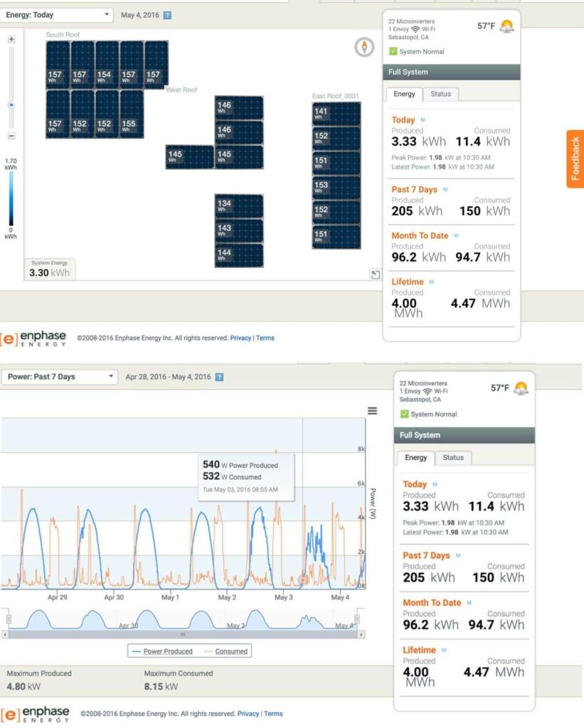This screenshot has width=584, height=728.
Task: Open the Energy: Today view dropdown
Action: point(57,15)
